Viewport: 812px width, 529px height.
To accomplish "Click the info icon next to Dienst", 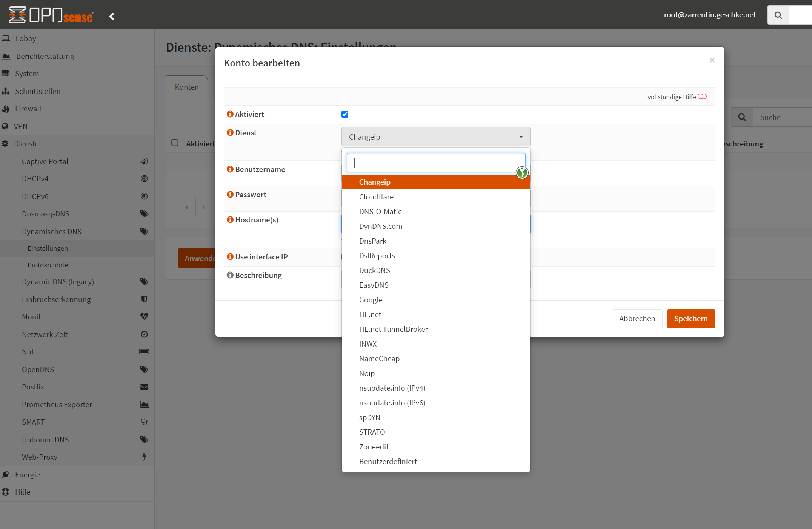I will coord(230,133).
